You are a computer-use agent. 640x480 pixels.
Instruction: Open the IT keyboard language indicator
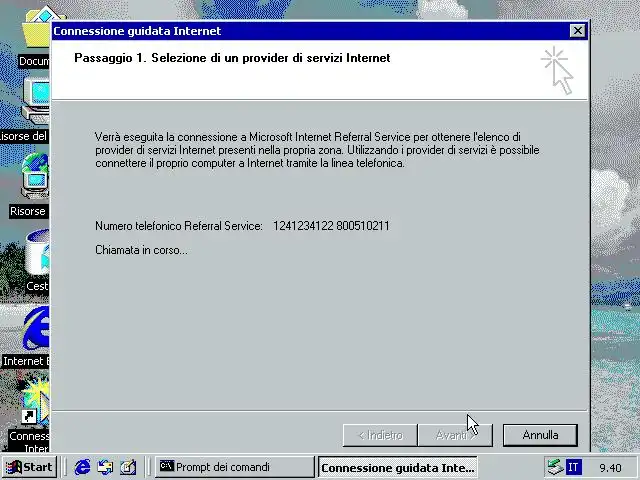pyautogui.click(x=573, y=467)
